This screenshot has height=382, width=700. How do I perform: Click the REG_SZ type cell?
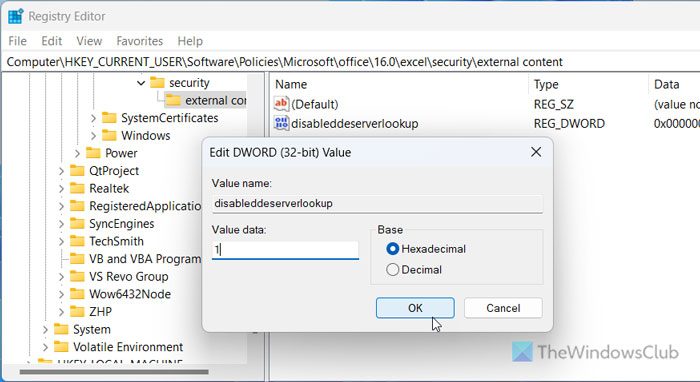(x=554, y=104)
